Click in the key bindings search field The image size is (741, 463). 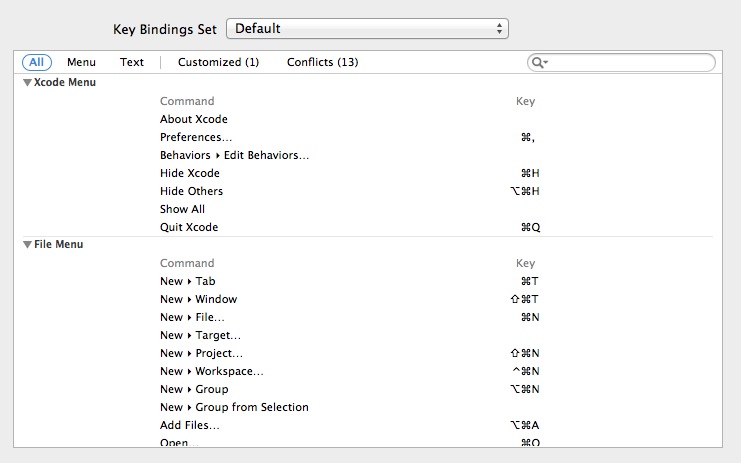pyautogui.click(x=630, y=63)
